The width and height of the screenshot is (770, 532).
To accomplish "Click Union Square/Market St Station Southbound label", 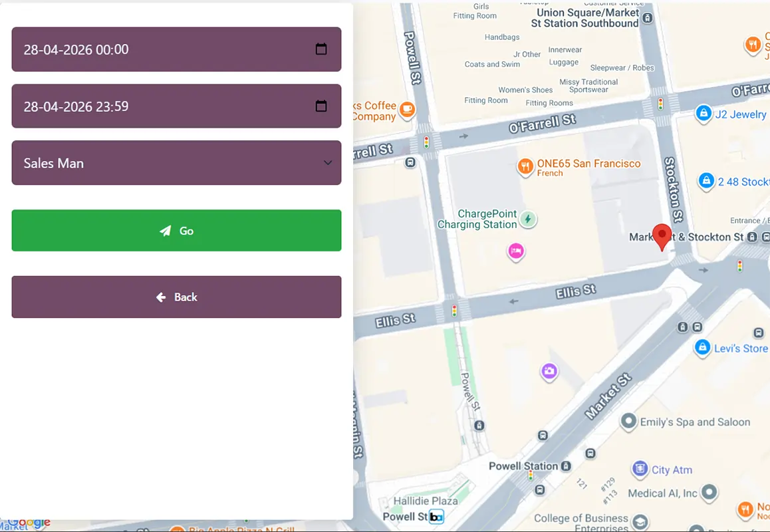I will pyautogui.click(x=585, y=18).
